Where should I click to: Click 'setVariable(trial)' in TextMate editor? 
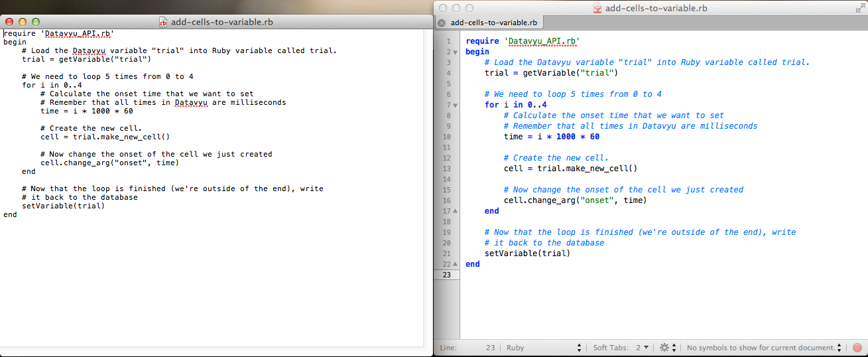coord(527,253)
